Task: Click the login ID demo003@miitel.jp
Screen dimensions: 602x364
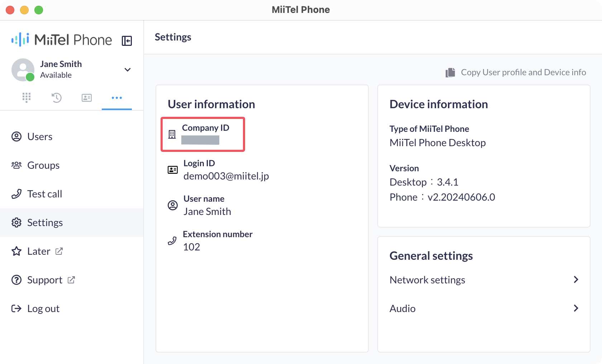Action: tap(226, 176)
